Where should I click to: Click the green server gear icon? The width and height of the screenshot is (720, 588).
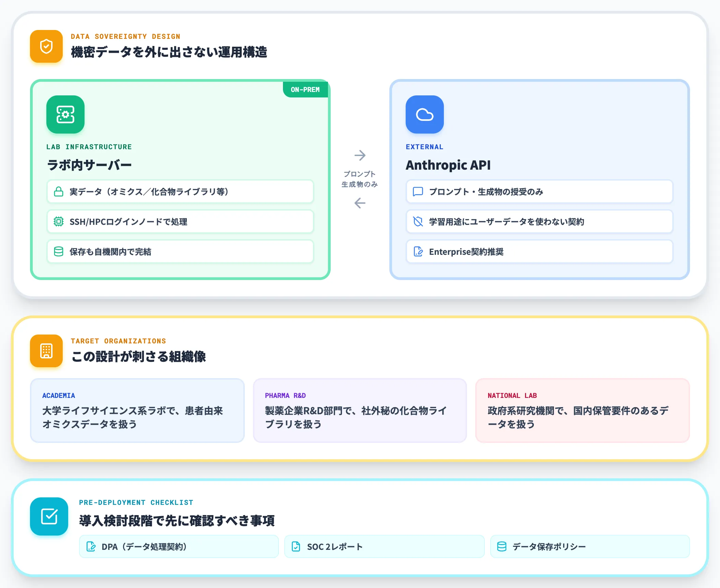point(65,114)
